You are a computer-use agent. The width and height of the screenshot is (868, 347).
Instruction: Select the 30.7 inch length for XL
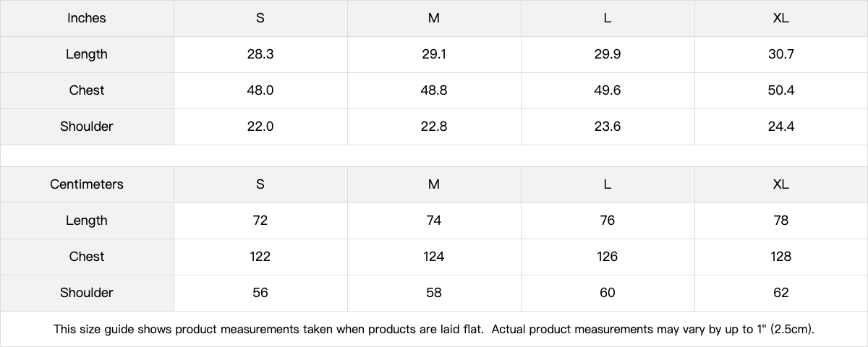781,54
